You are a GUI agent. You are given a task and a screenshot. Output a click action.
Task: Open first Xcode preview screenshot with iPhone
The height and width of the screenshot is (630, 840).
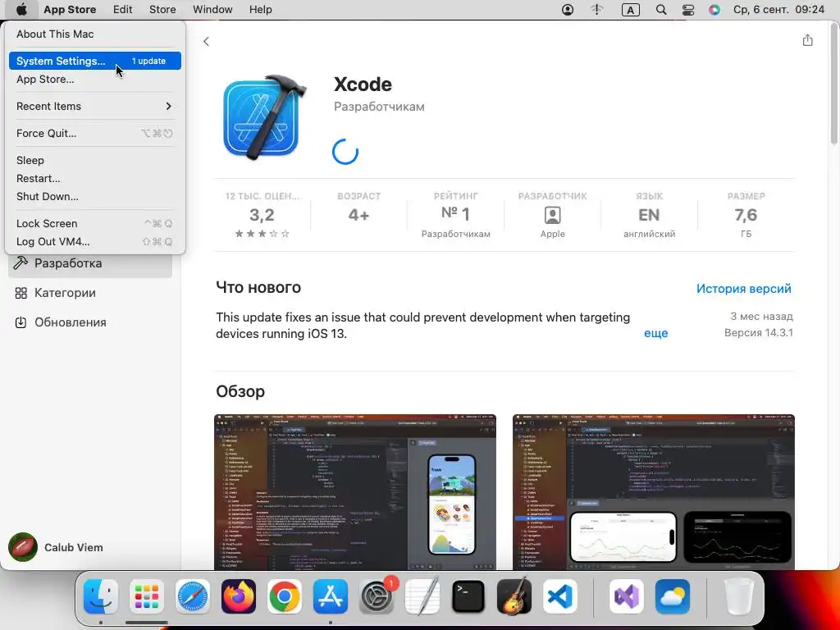(x=355, y=492)
